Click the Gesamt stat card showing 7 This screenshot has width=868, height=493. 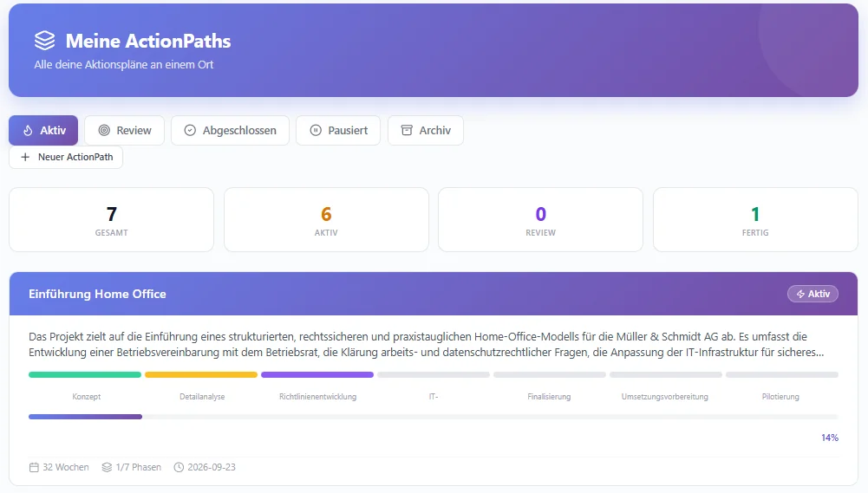pyautogui.click(x=111, y=220)
